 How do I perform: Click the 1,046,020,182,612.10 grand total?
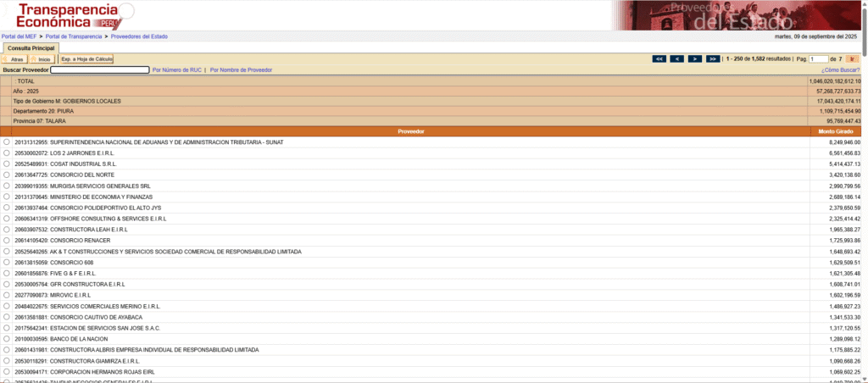click(835, 81)
